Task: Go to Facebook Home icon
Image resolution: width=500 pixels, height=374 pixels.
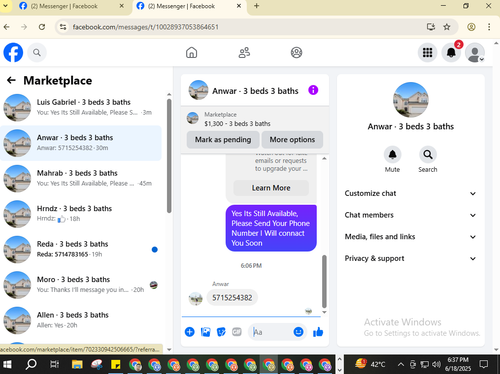Action: [191, 52]
